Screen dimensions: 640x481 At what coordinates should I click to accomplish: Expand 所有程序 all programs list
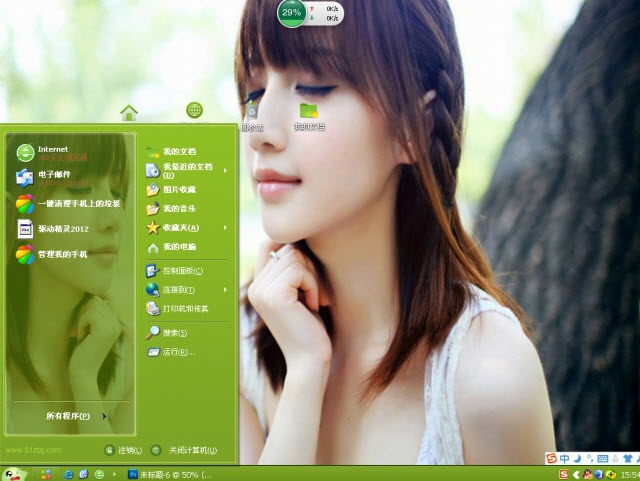pos(75,416)
